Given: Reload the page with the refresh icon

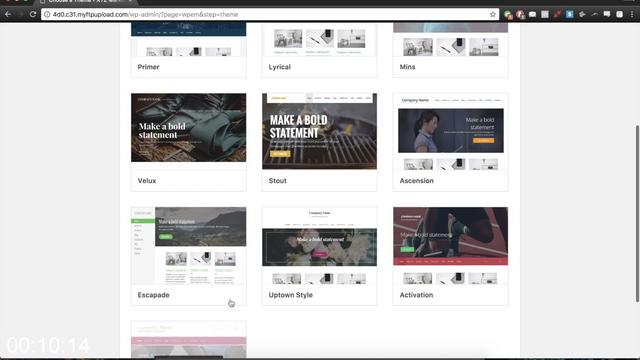Looking at the screenshot, I should [33, 14].
